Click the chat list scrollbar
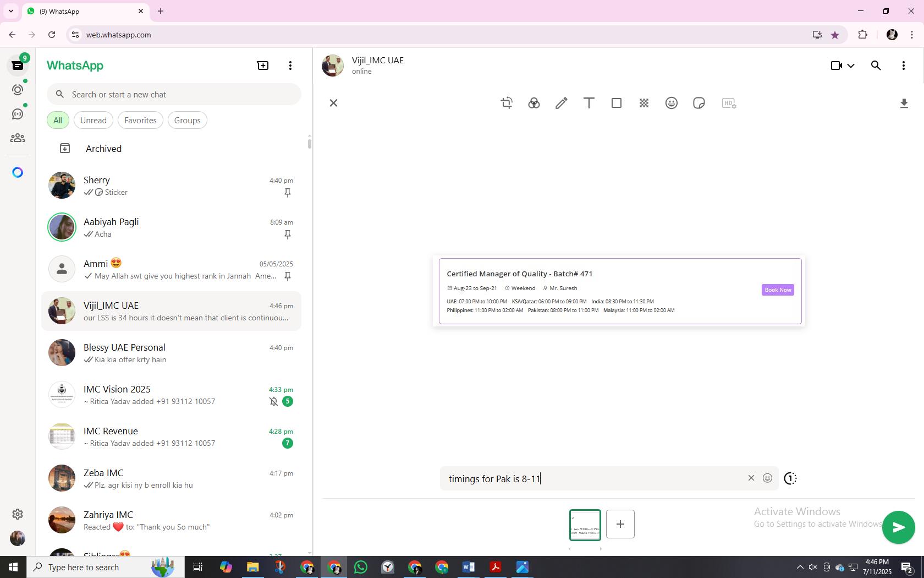Viewport: 924px width, 578px height. pyautogui.click(x=310, y=144)
